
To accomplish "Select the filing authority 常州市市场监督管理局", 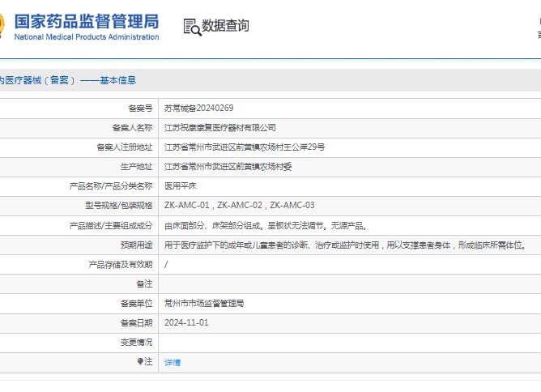I will (x=204, y=304).
